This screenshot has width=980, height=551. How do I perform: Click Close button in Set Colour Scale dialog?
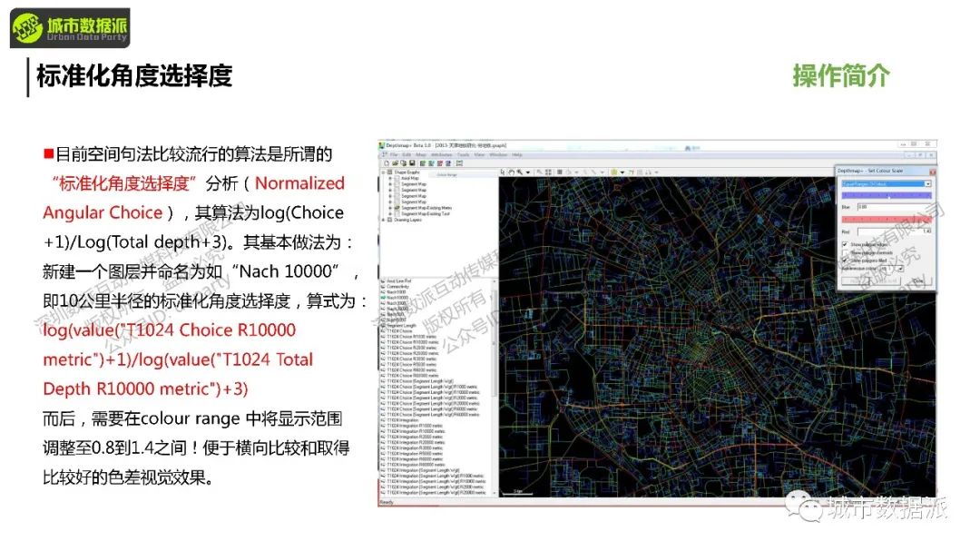(918, 280)
